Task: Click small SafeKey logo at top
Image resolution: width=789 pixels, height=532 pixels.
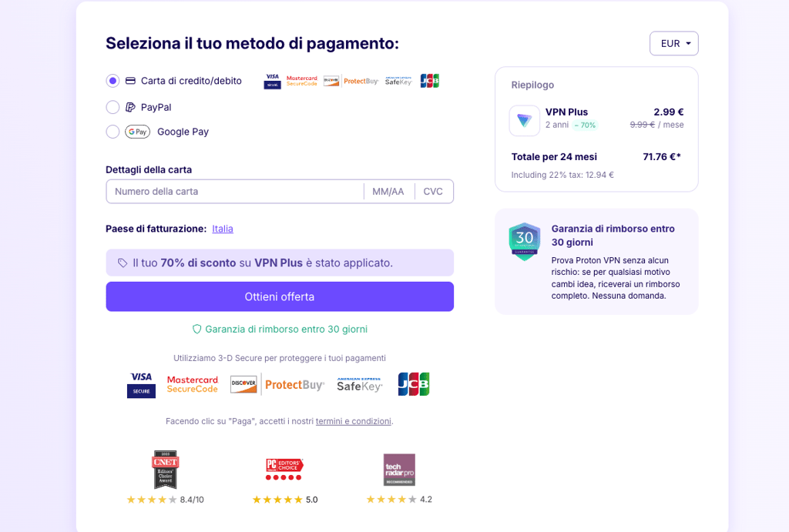Action: click(x=398, y=81)
